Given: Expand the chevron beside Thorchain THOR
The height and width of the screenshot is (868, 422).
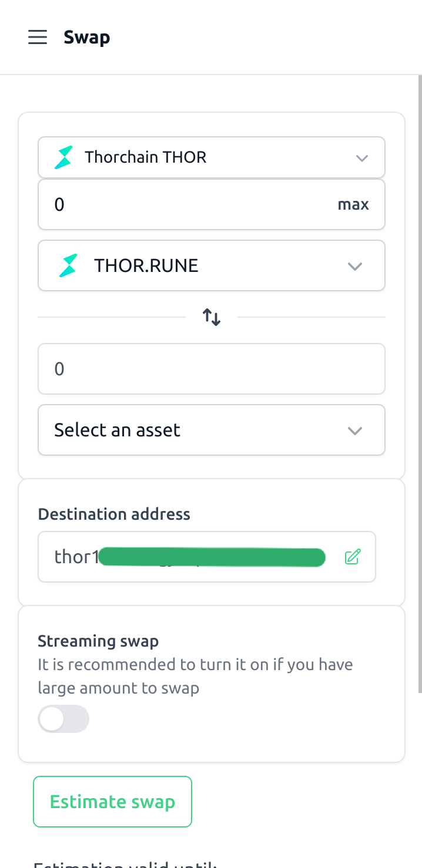Looking at the screenshot, I should (362, 158).
